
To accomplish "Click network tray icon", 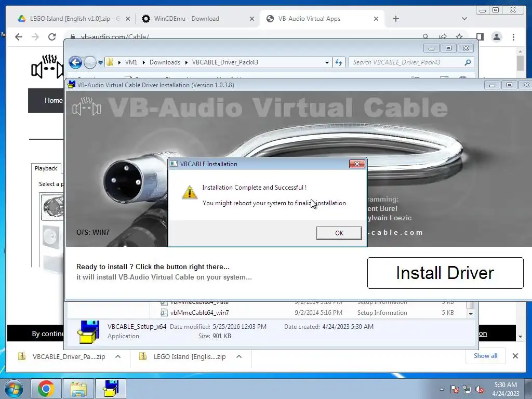I will click(467, 389).
